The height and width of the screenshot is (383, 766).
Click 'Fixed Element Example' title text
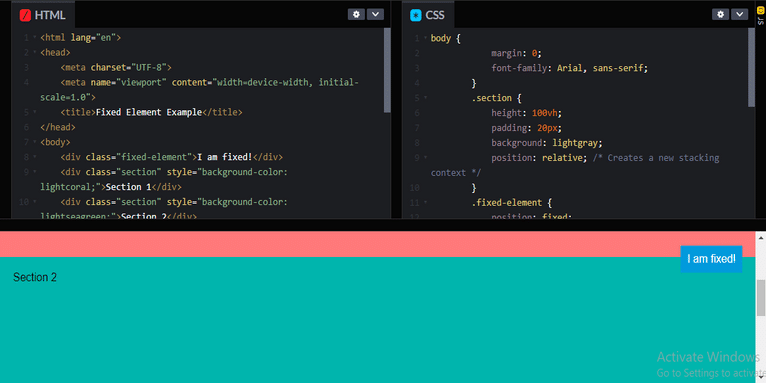click(149, 112)
